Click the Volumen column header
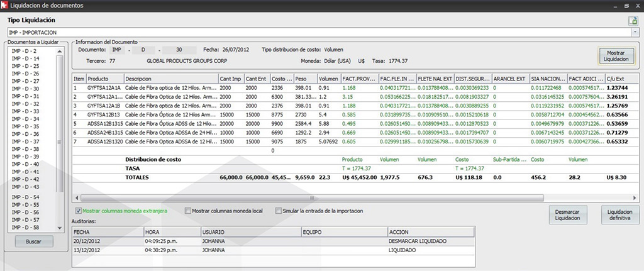Viewport: 644px width, 271px height. [x=329, y=79]
